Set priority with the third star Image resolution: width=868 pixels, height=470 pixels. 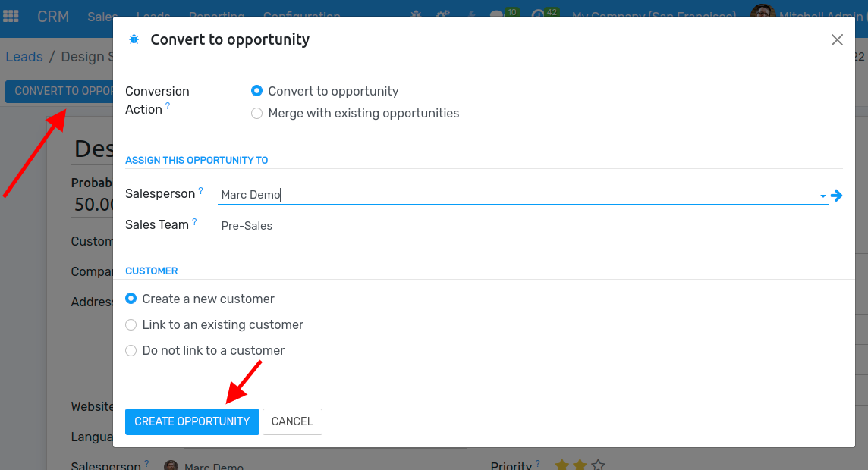(x=598, y=465)
